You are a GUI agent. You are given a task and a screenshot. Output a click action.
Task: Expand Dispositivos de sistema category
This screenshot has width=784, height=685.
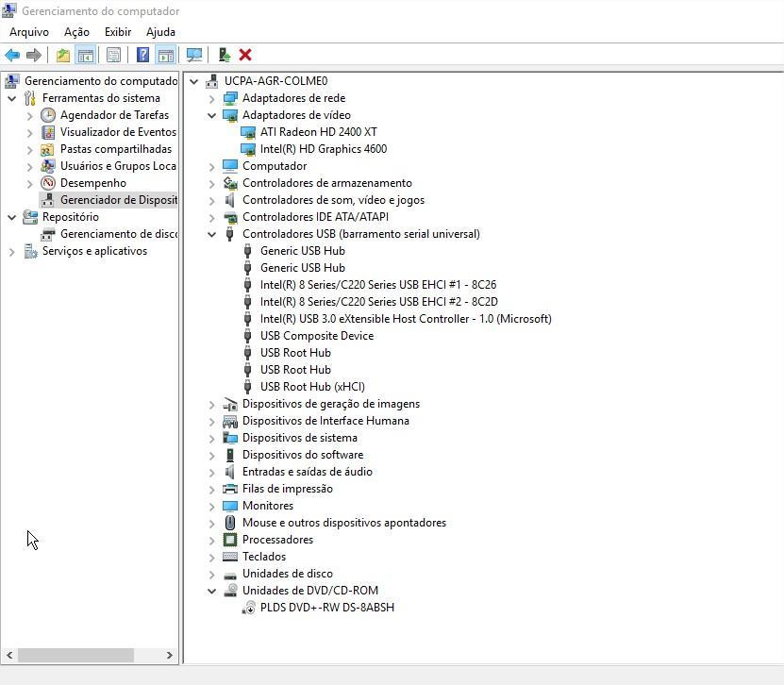[x=212, y=438]
